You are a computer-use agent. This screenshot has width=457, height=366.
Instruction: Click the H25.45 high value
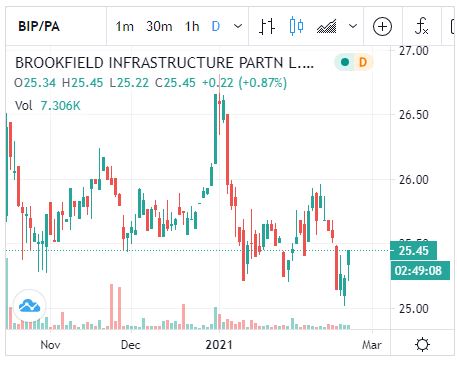83,83
